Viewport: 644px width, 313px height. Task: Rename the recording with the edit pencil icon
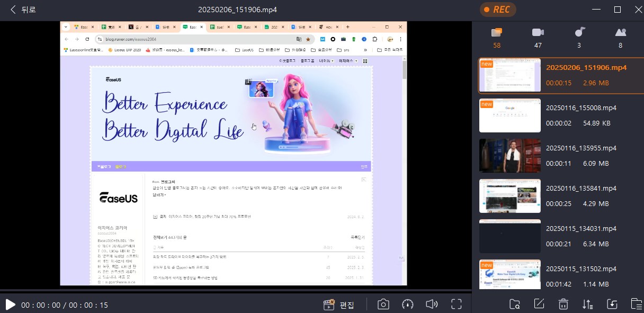click(539, 303)
